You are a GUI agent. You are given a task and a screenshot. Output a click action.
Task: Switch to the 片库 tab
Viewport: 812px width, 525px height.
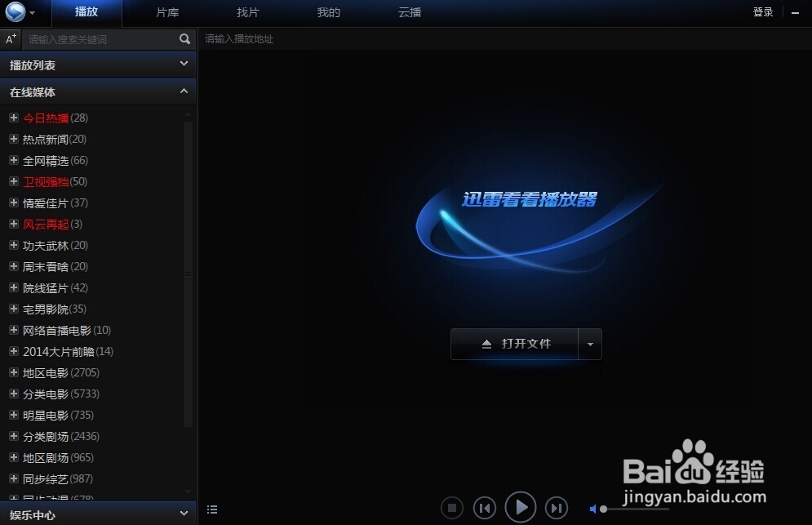pos(166,12)
